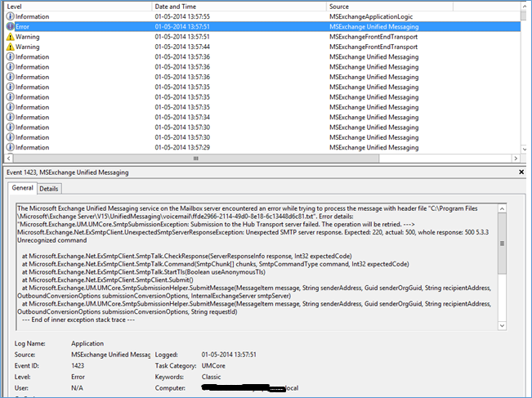The image size is (532, 398).
Task: Click horizontal scrollbar thumb of event list
Action: coord(196,158)
